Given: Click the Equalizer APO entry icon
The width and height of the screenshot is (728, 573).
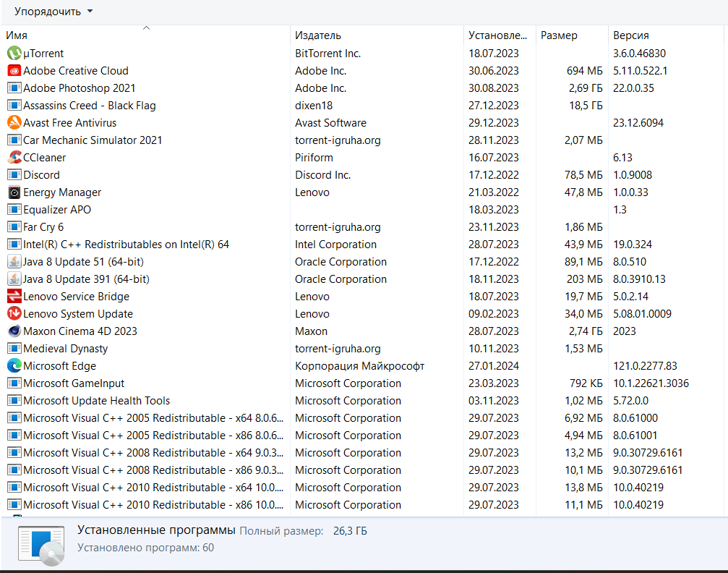Looking at the screenshot, I should [14, 210].
